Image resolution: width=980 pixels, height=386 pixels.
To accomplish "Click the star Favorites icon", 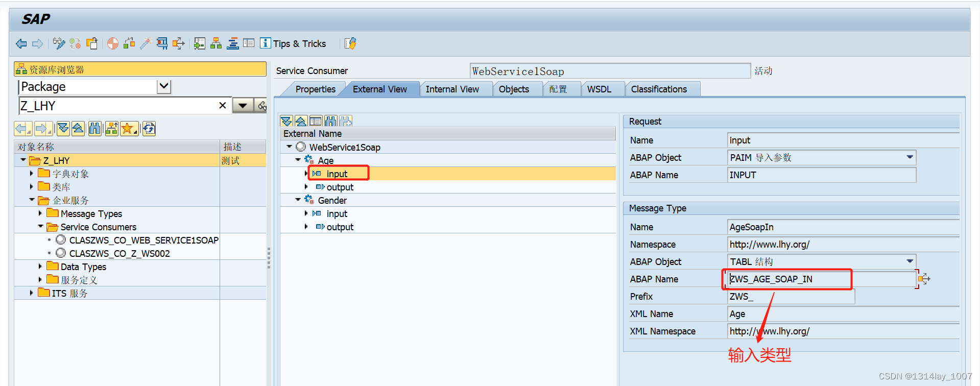I will point(129,129).
